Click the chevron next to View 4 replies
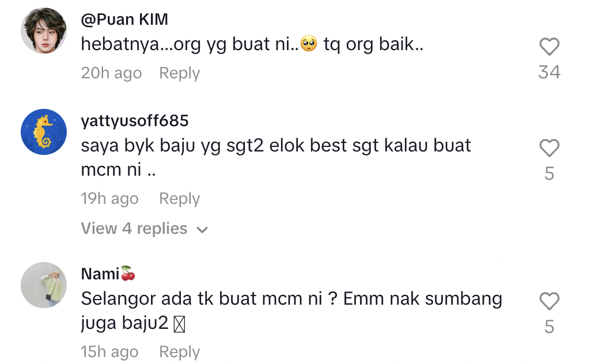Viewport: 591px width, 364px height. point(202,230)
